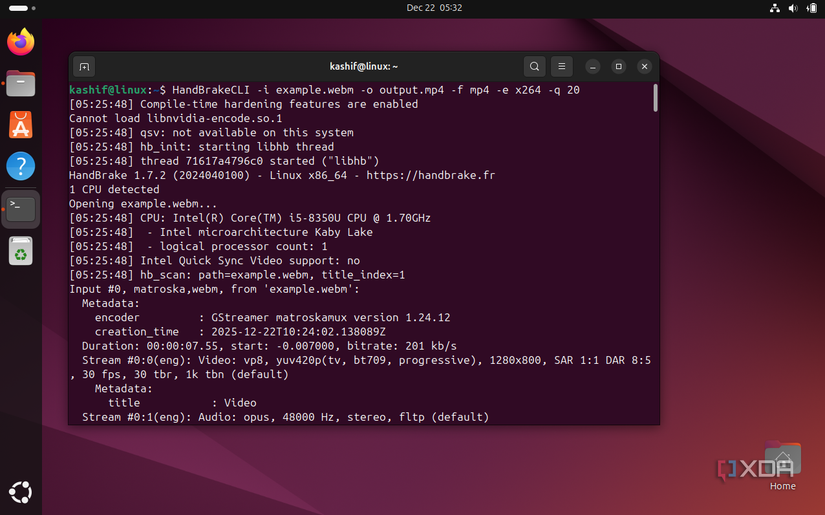
Task: Click the battery status icon
Action: click(x=811, y=8)
